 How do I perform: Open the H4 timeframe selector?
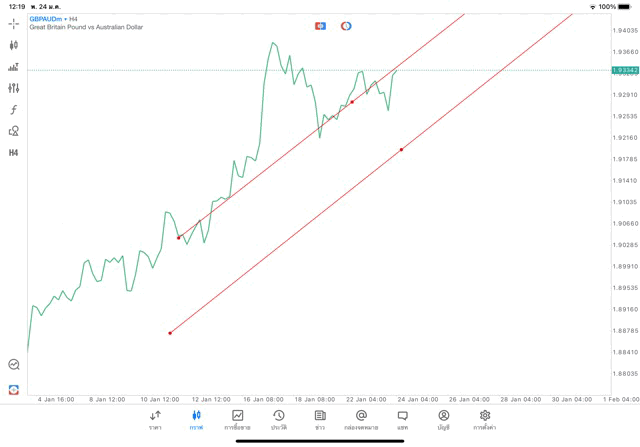point(14,153)
